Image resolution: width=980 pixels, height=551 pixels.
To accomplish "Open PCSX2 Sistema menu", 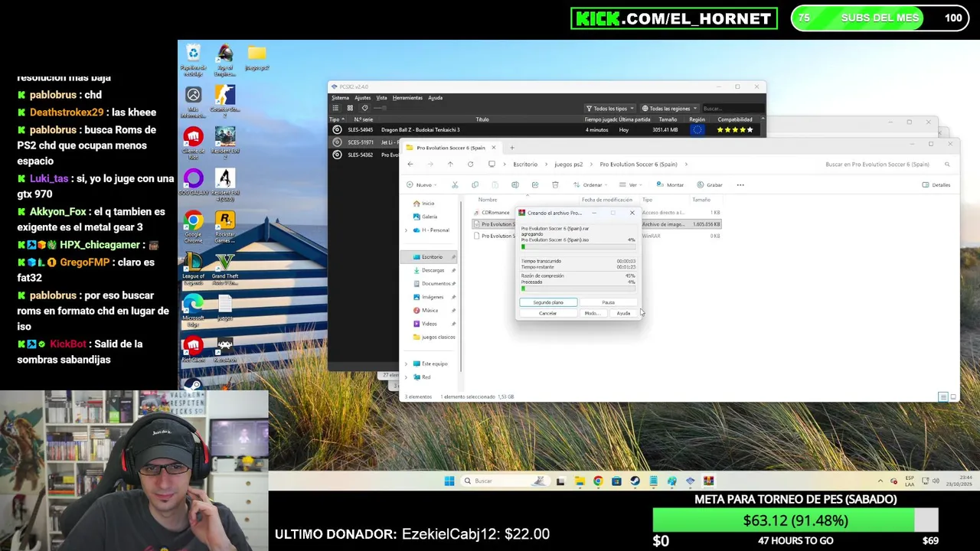I will (340, 97).
